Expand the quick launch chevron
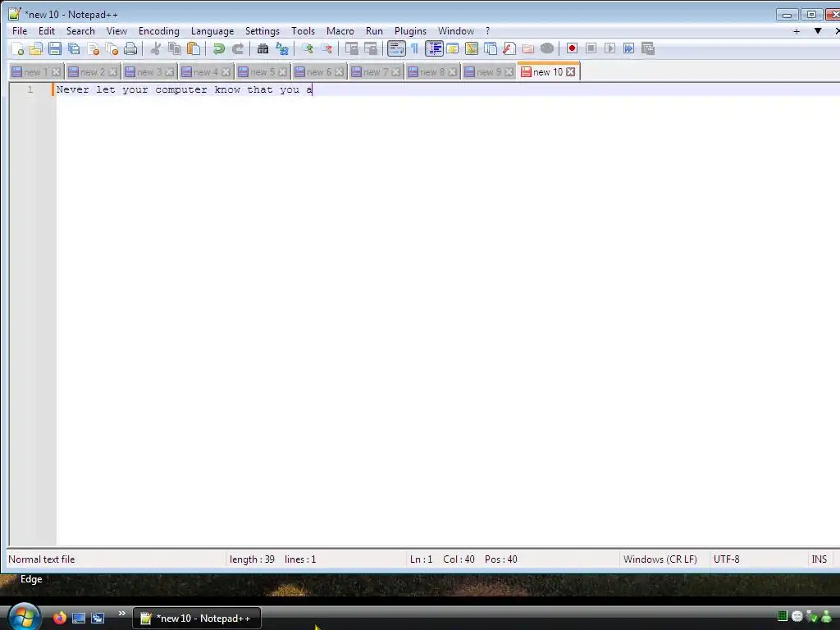This screenshot has width=840, height=630. [121, 614]
